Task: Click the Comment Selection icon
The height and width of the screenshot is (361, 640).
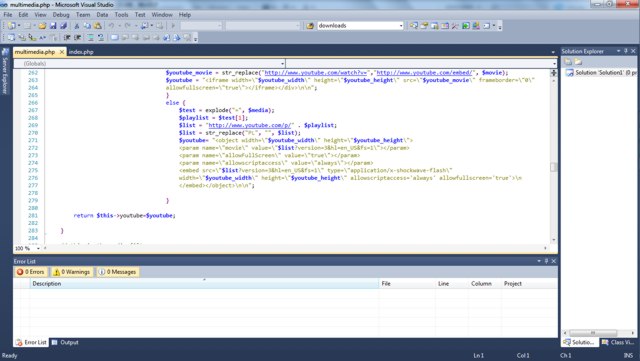Action: click(91, 38)
